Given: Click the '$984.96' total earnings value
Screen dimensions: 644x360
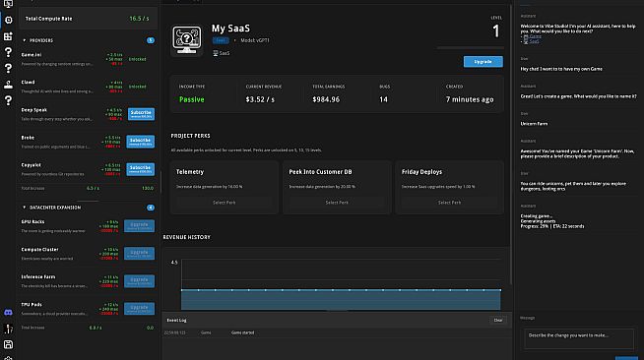Looking at the screenshot, I should [x=326, y=99].
